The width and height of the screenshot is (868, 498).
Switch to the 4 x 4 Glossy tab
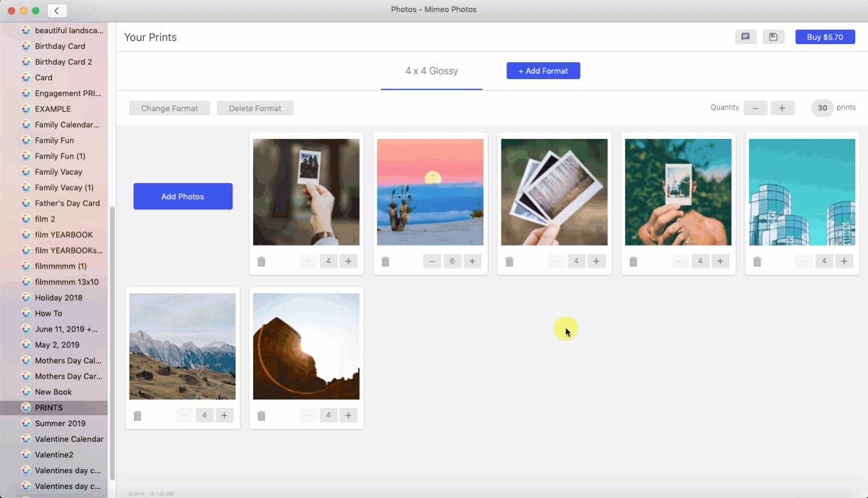click(x=431, y=71)
